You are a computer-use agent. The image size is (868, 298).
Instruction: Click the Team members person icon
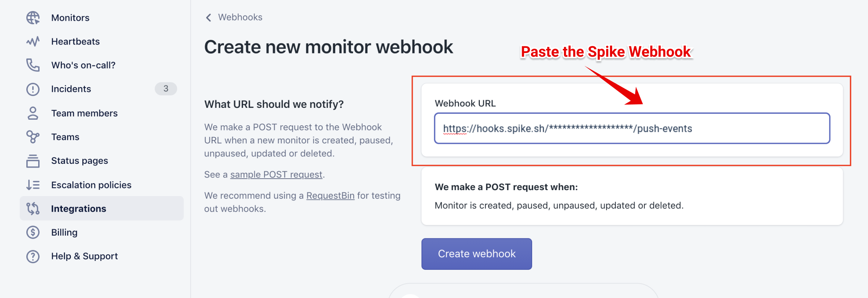point(33,113)
